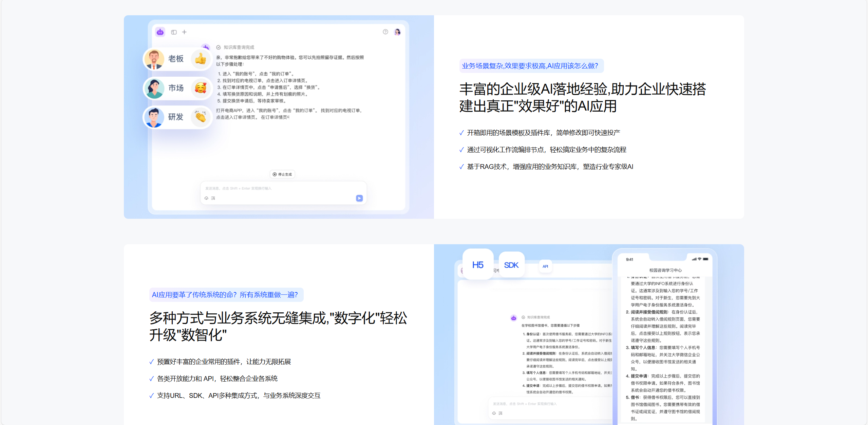Viewport: 868px width, 425px height.
Task: Click the upload cloud icon under the top message box
Action: (x=206, y=198)
